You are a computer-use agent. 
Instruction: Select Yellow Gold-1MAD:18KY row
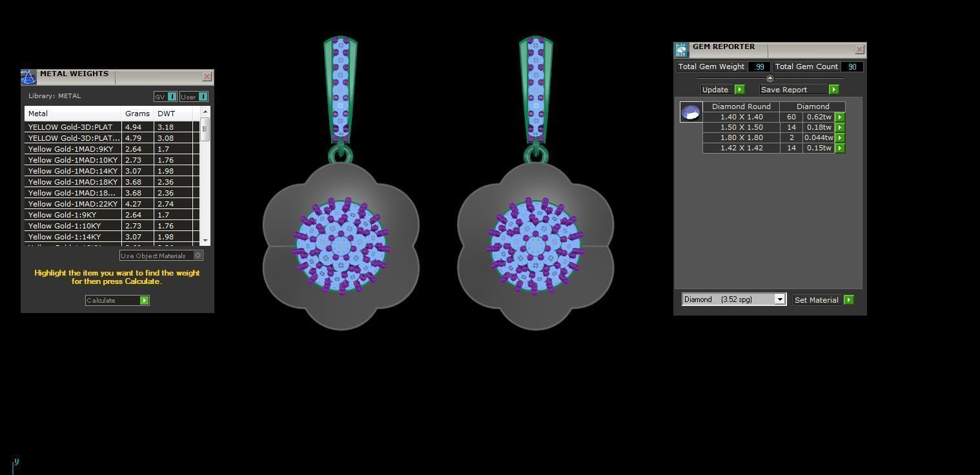112,182
